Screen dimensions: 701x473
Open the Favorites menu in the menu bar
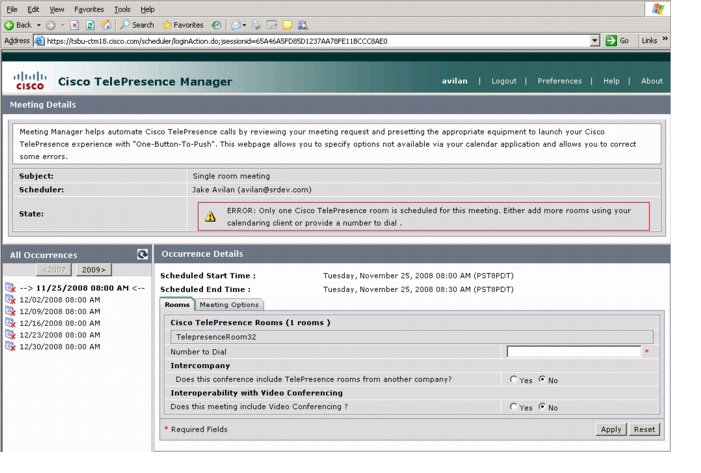(x=89, y=9)
